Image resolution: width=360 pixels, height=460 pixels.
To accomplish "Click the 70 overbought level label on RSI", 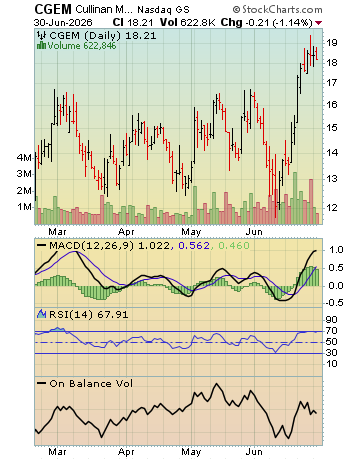I will pyautogui.click(x=332, y=331).
